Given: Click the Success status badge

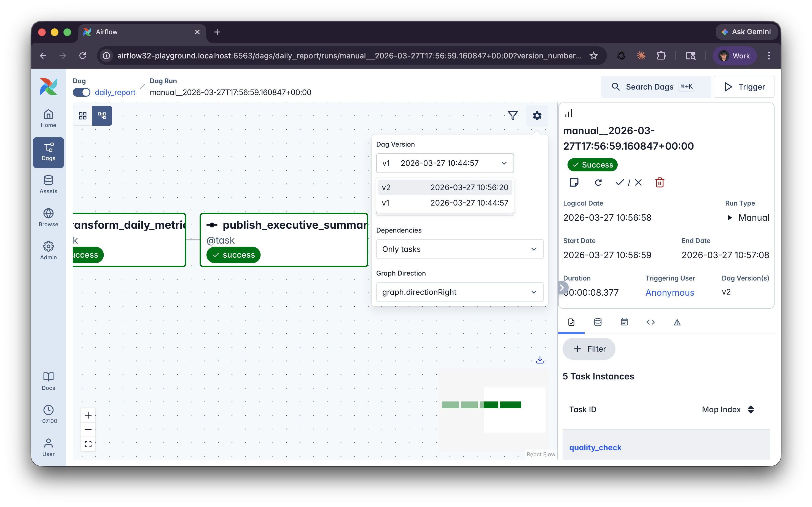Looking at the screenshot, I should tap(592, 165).
